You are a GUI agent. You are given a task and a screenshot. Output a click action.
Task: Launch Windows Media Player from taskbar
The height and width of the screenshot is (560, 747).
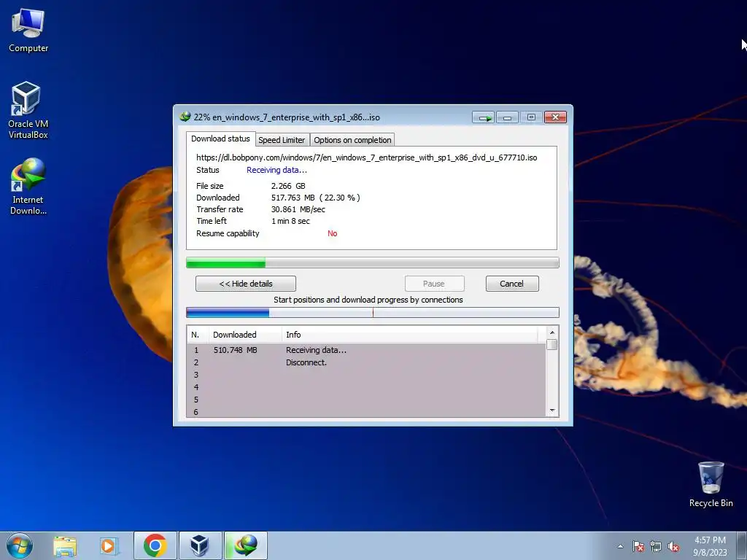click(108, 545)
